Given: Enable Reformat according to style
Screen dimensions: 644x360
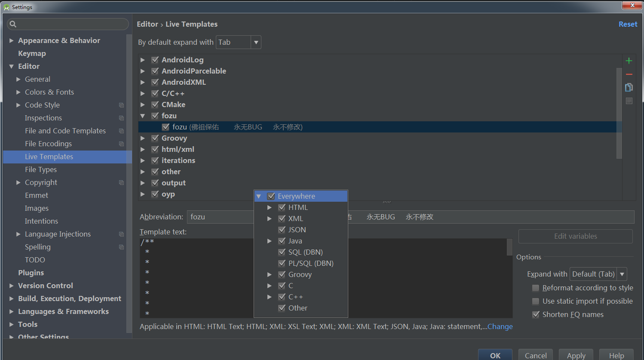Looking at the screenshot, I should click(536, 288).
